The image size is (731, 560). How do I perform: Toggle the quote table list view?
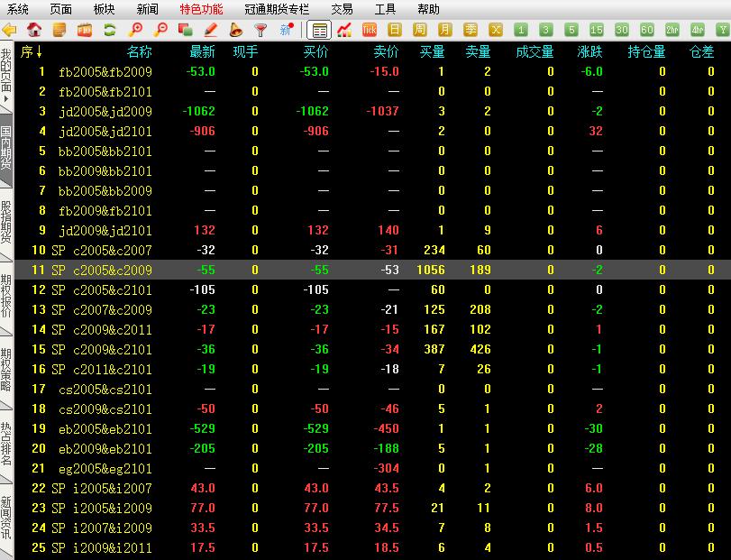click(x=318, y=30)
